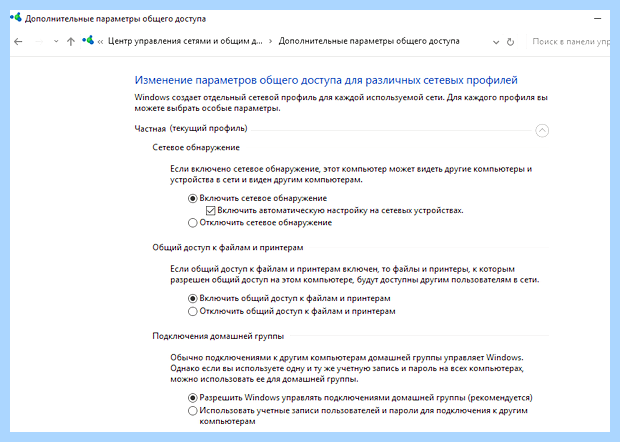Click breadcrumb 'Дополнительные параметры общего доступа'
Image resolution: width=620 pixels, height=442 pixels.
point(369,41)
